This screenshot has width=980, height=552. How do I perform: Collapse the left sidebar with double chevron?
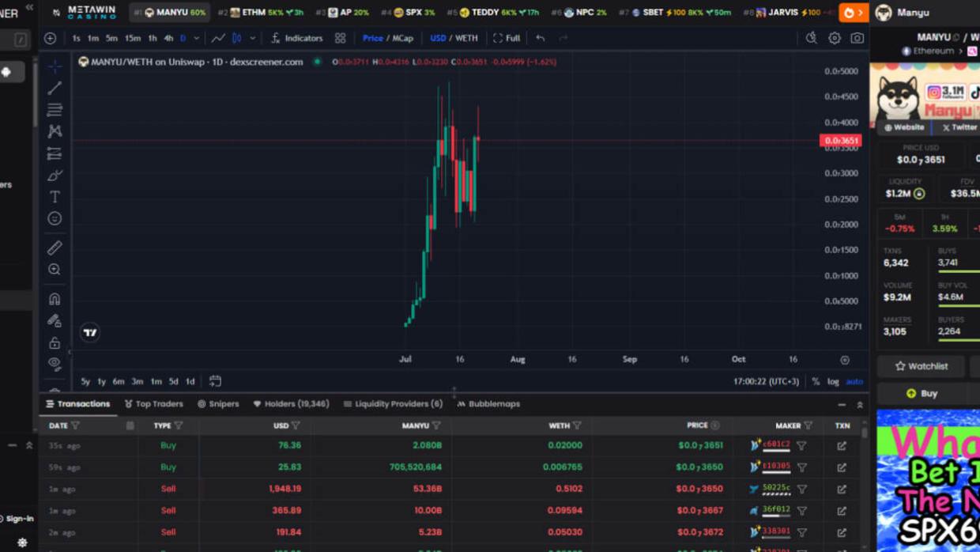coord(29,7)
